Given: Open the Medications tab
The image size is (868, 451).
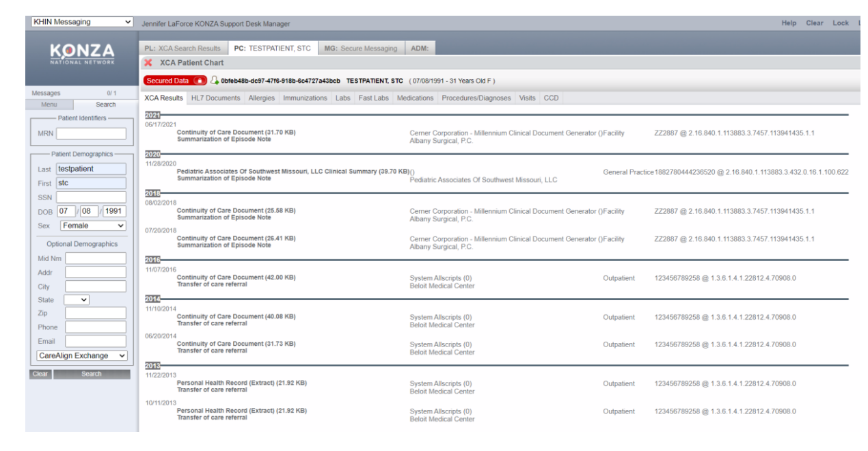Looking at the screenshot, I should click(x=416, y=98).
